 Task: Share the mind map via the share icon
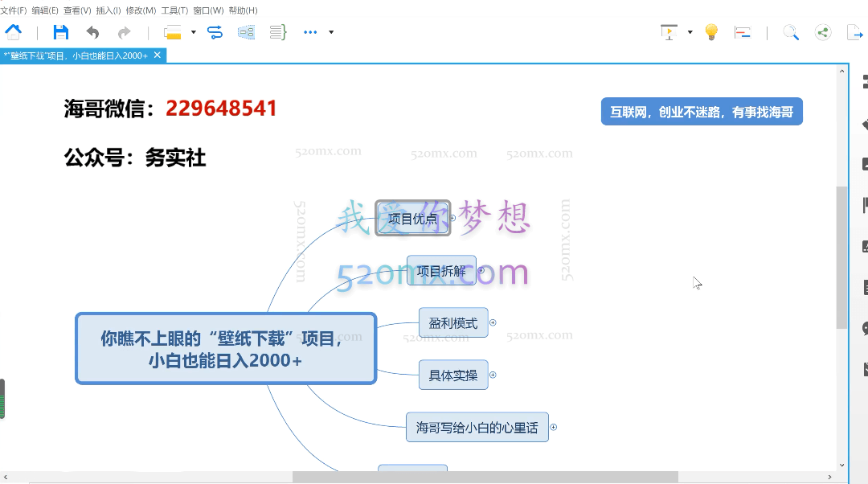pos(821,32)
